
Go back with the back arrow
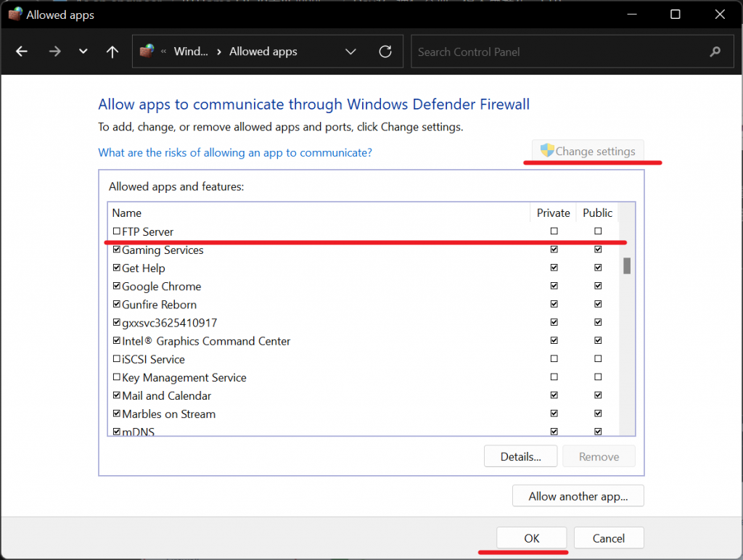[21, 52]
